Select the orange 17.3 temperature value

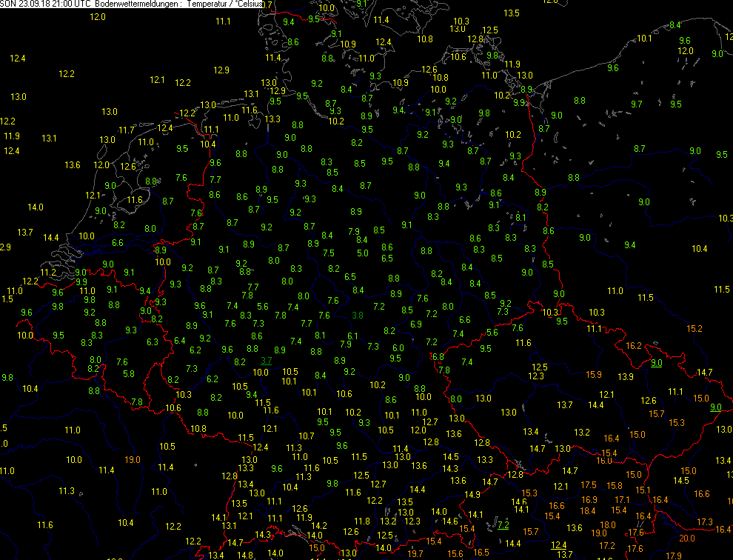point(705,523)
